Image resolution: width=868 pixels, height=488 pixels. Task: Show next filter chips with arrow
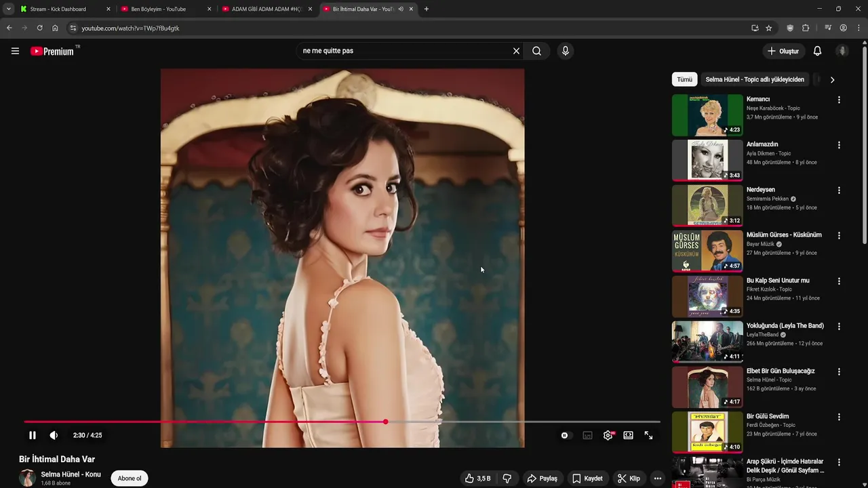tap(832, 79)
